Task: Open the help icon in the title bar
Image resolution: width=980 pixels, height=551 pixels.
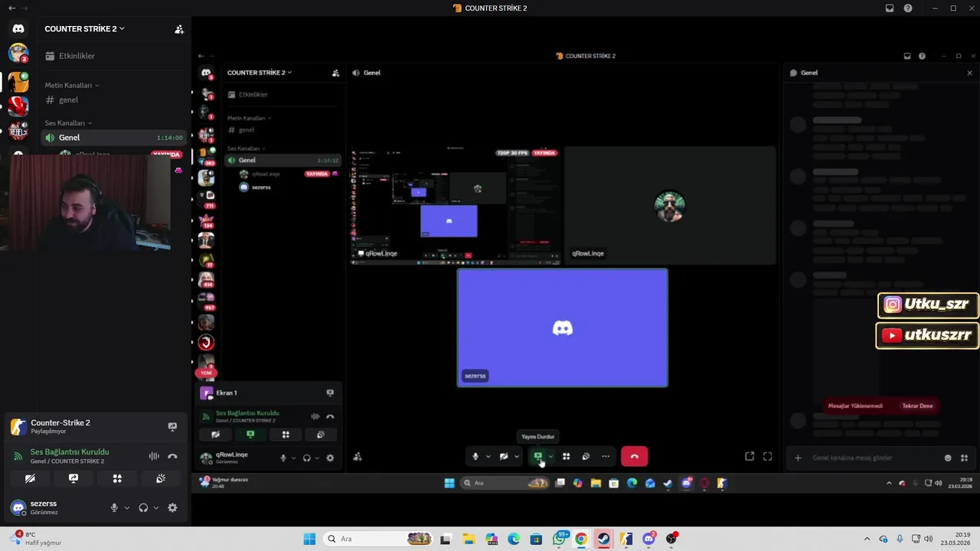Action: coord(907,8)
